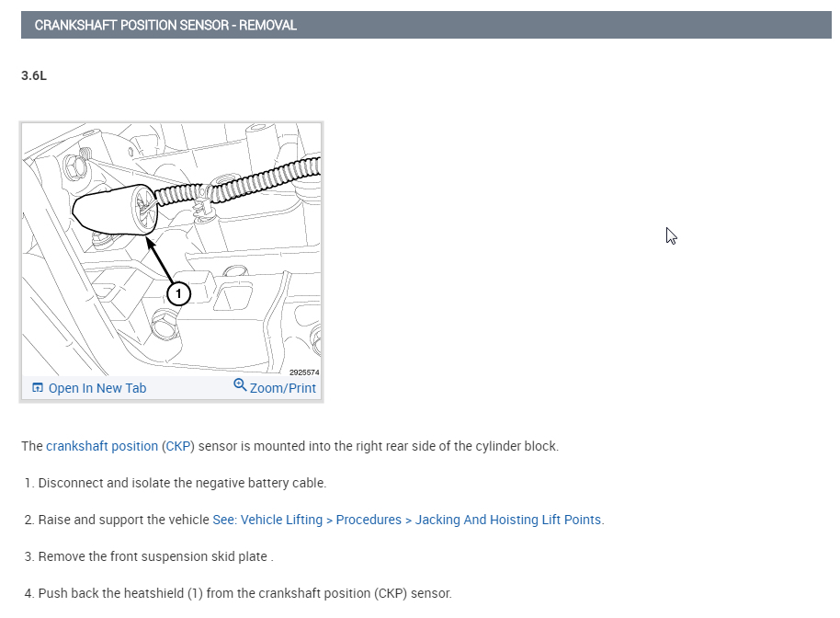Open See: Vehicle Lifting link
This screenshot has width=840, height=618.
pyautogui.click(x=267, y=520)
